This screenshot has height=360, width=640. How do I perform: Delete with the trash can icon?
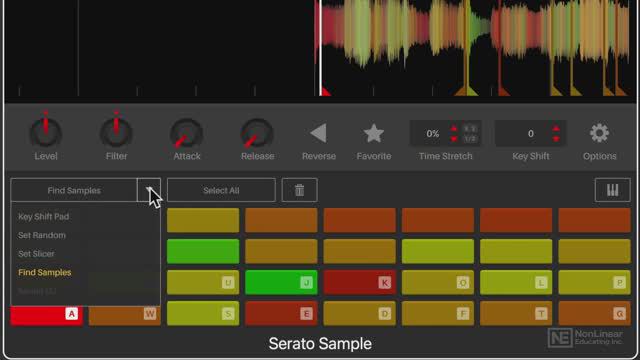[300, 190]
